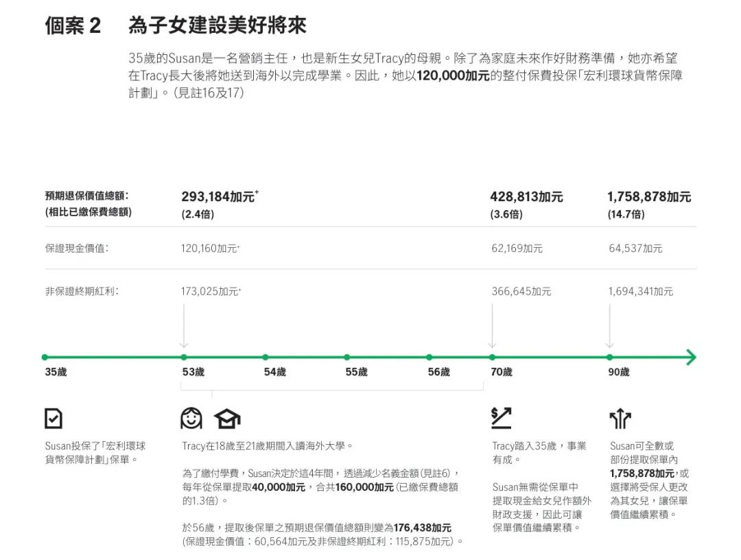Click the bold "40,000加元" yearly withdrawal
The width and height of the screenshot is (741, 560).
pos(279,487)
